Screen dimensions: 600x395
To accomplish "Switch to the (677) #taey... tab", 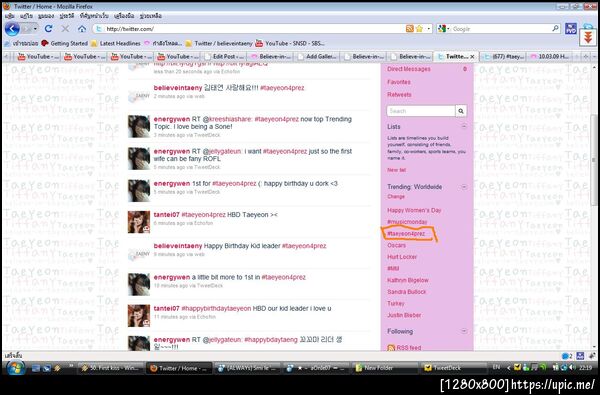I will tap(504, 57).
